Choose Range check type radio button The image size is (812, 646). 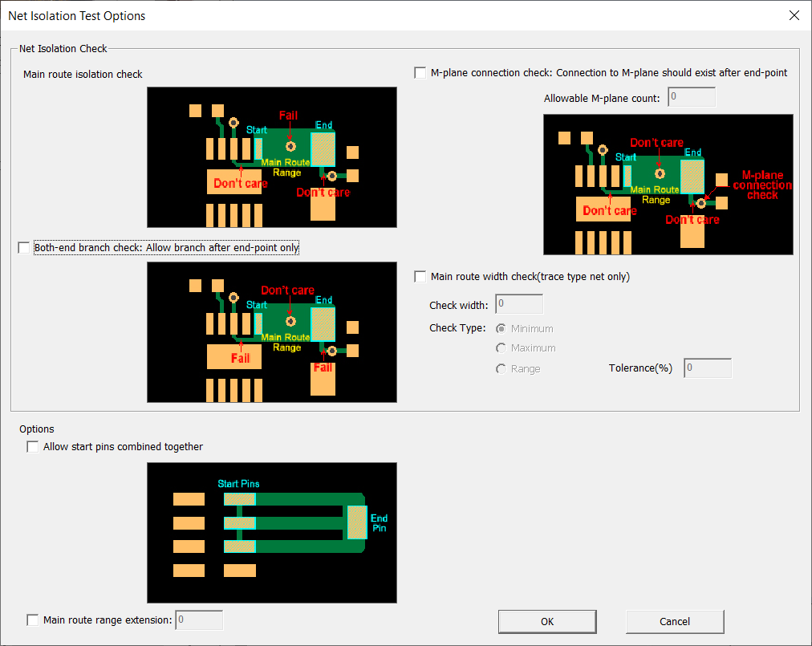click(x=501, y=369)
